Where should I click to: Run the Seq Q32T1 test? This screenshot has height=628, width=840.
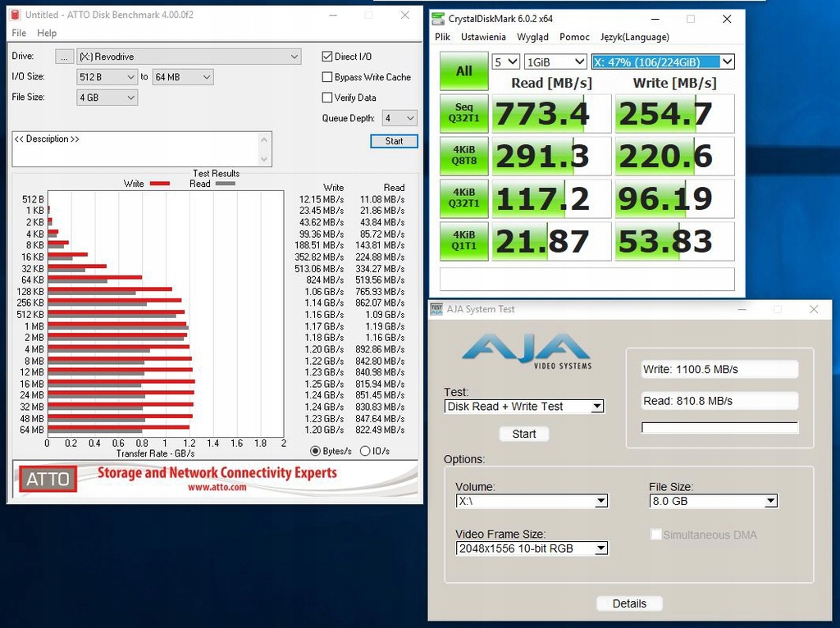464,113
